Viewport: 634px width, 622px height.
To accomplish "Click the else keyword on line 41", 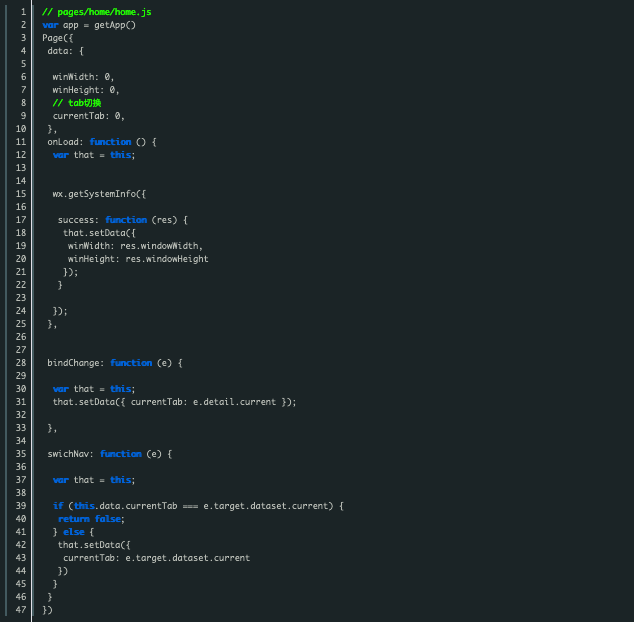I will coord(74,532).
